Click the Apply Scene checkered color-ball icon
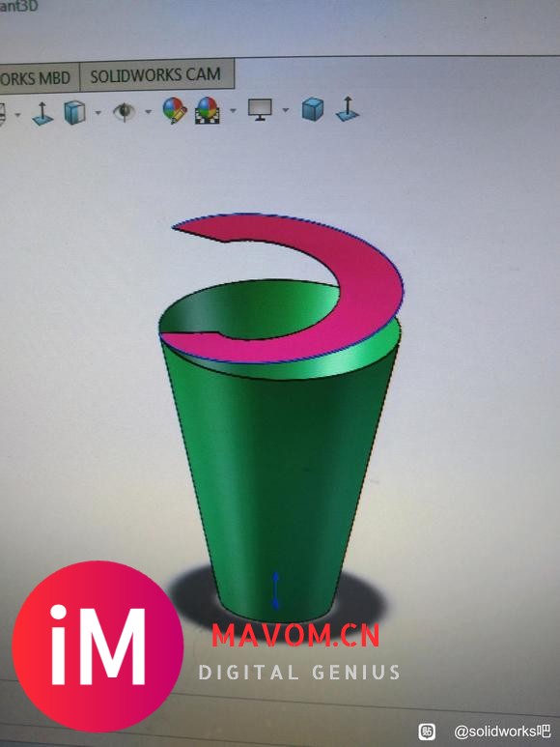Screen dimensions: 560x747 (208, 110)
